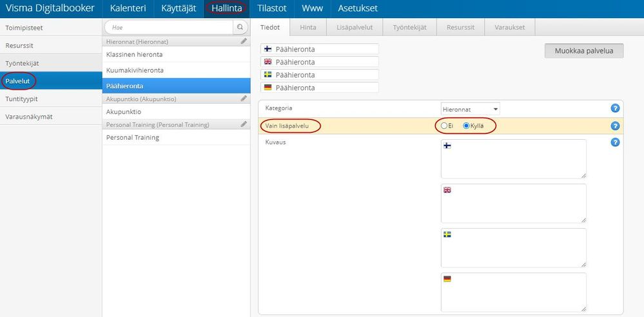
Task: Click the Visma Digitalbooker logo text
Action: 50,8
